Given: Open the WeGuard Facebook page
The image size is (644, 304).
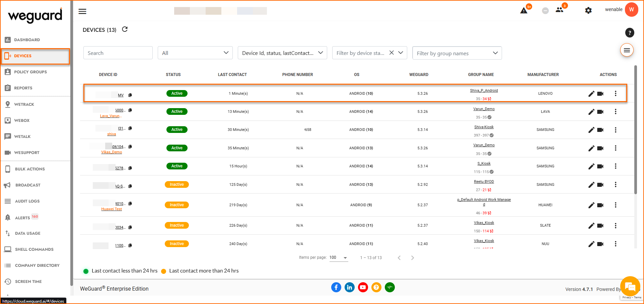Looking at the screenshot, I should coord(336,287).
